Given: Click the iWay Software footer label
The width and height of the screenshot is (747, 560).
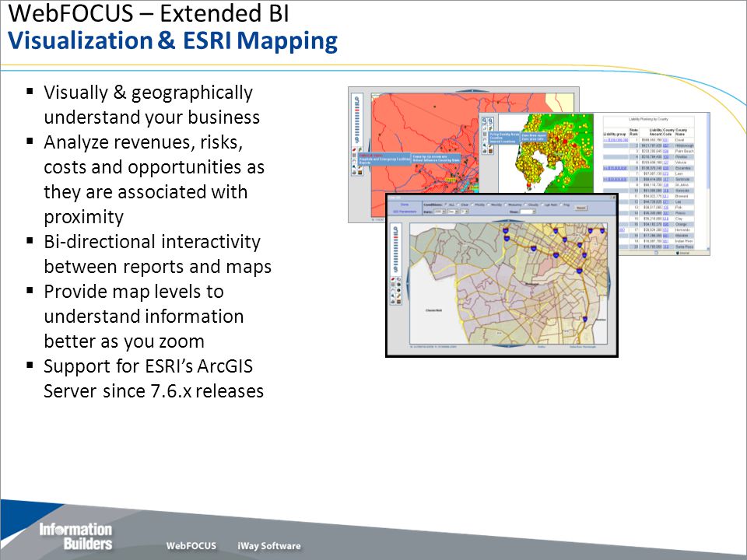Looking at the screenshot, I should pyautogui.click(x=269, y=546).
